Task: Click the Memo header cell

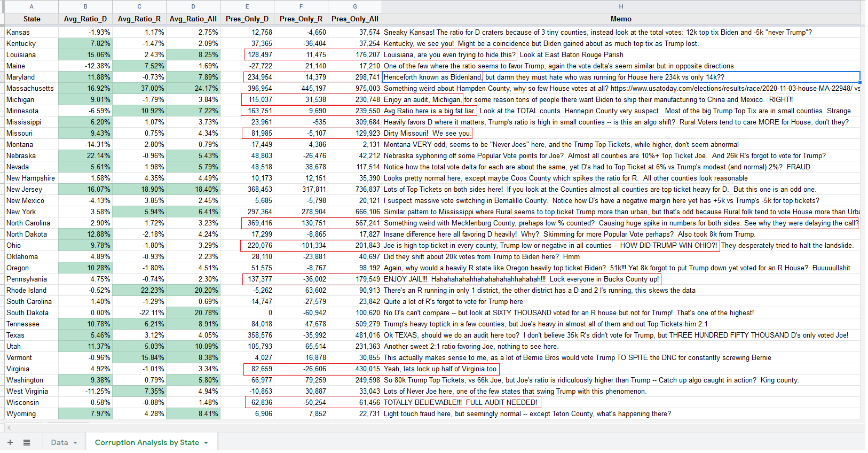Action: (x=621, y=19)
